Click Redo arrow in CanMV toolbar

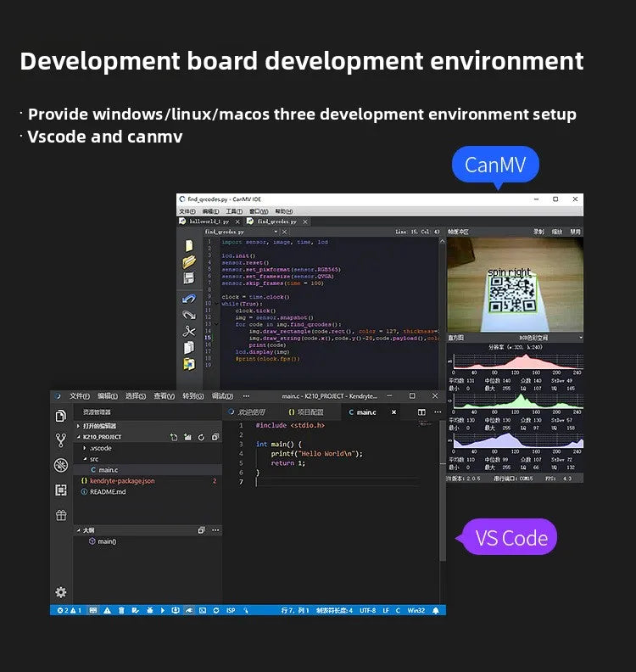(x=189, y=315)
